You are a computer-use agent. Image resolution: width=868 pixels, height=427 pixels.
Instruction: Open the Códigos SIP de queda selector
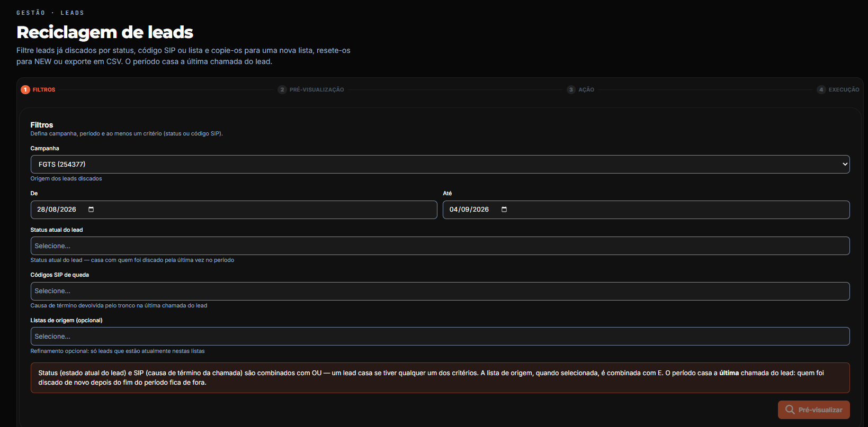tap(440, 291)
